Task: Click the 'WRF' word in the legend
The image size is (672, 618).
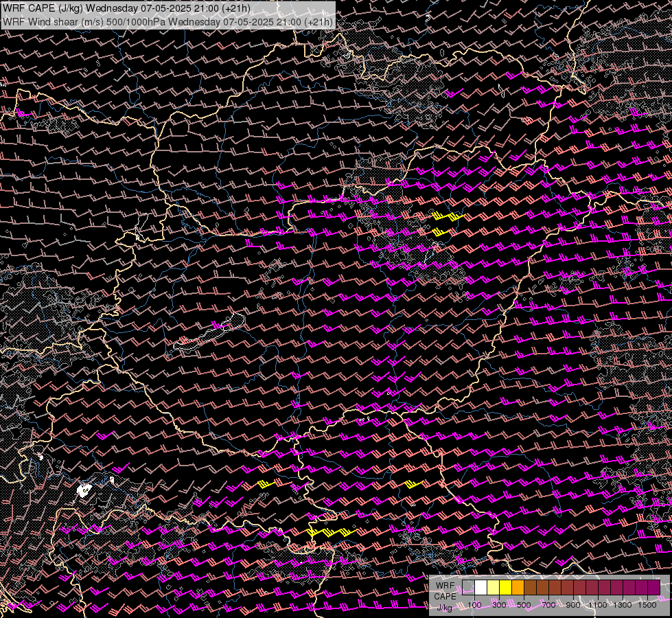Action: [445, 586]
